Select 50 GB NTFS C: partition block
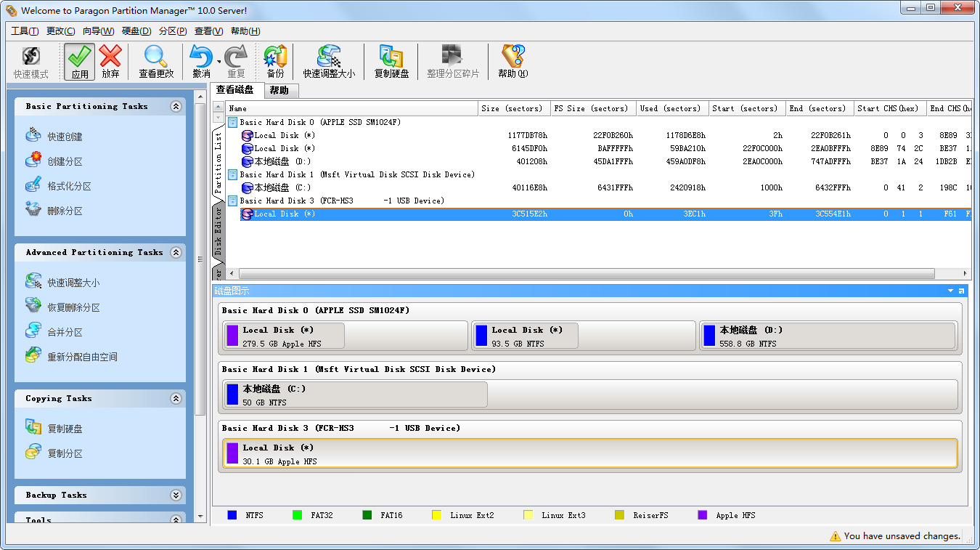 click(x=355, y=395)
